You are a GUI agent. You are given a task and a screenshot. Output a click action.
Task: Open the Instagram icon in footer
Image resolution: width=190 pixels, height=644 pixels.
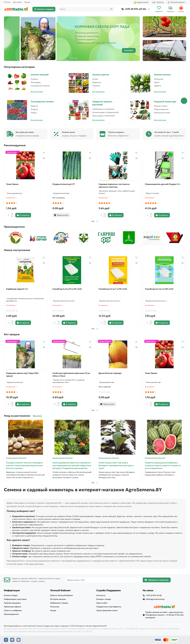click(6, 640)
